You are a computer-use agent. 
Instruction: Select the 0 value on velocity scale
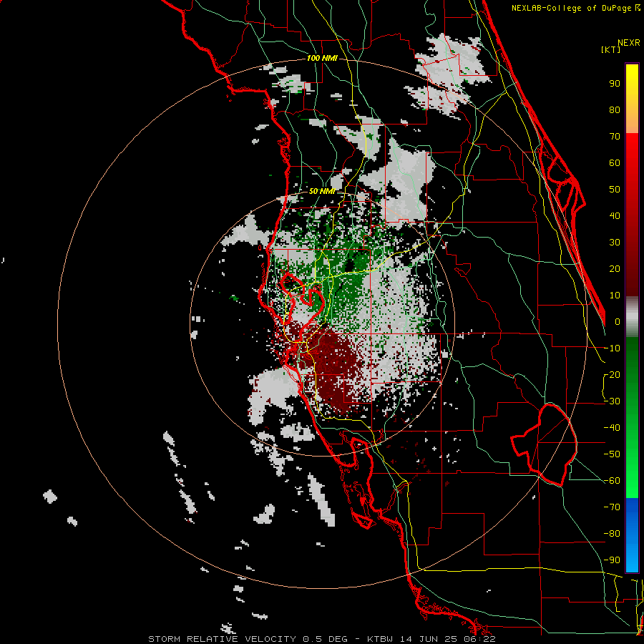618,322
